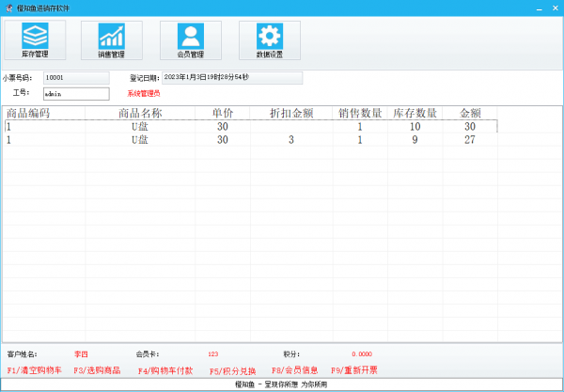Click the 工号 employee ID input field
The image size is (564, 392).
tap(75, 94)
